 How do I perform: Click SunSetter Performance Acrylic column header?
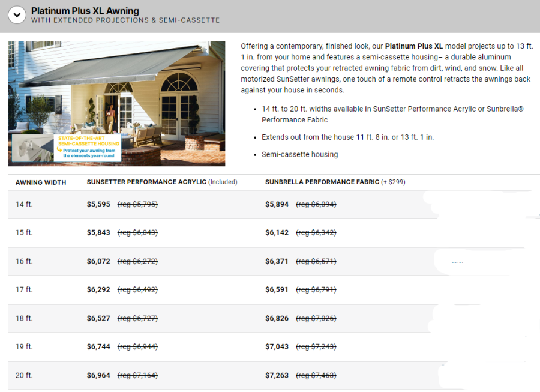point(146,182)
